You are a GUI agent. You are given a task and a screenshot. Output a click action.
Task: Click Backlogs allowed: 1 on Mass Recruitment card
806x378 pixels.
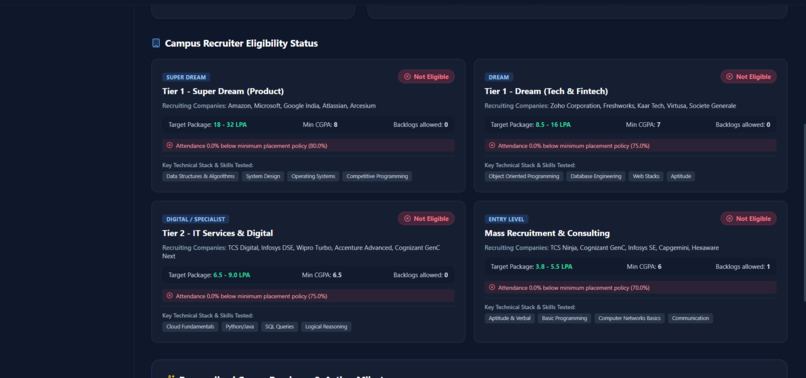tap(743, 266)
